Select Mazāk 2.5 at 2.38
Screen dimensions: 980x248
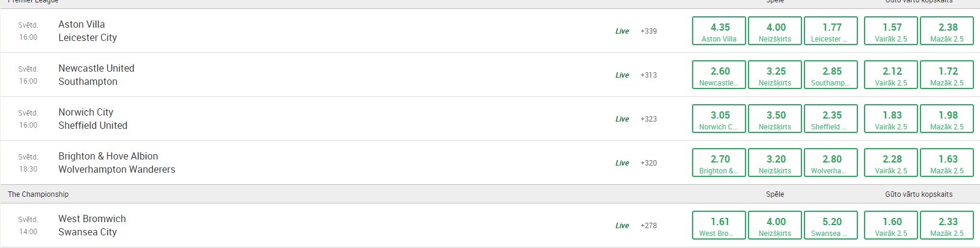[948, 31]
